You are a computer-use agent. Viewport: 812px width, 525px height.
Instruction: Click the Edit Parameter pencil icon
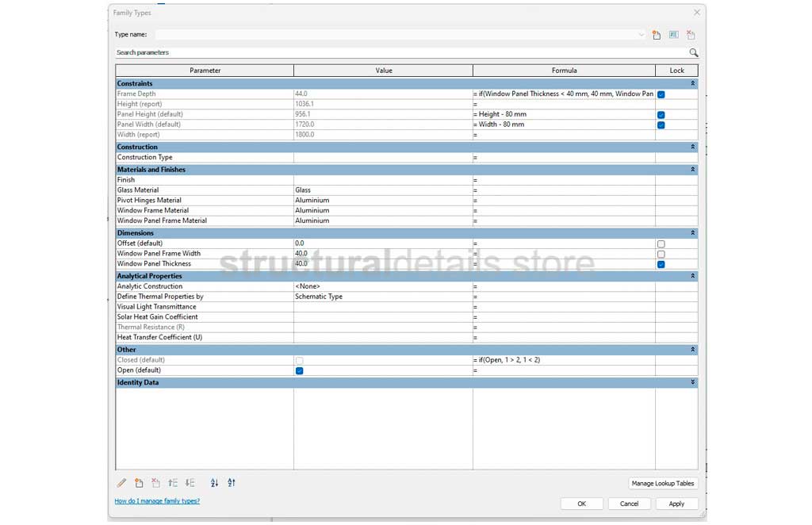pyautogui.click(x=121, y=483)
